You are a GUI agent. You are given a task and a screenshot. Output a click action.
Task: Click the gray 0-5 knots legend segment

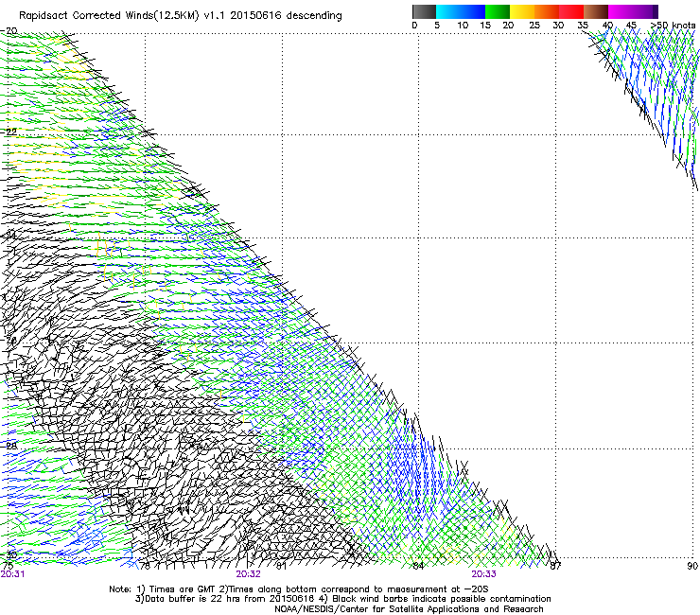click(424, 11)
